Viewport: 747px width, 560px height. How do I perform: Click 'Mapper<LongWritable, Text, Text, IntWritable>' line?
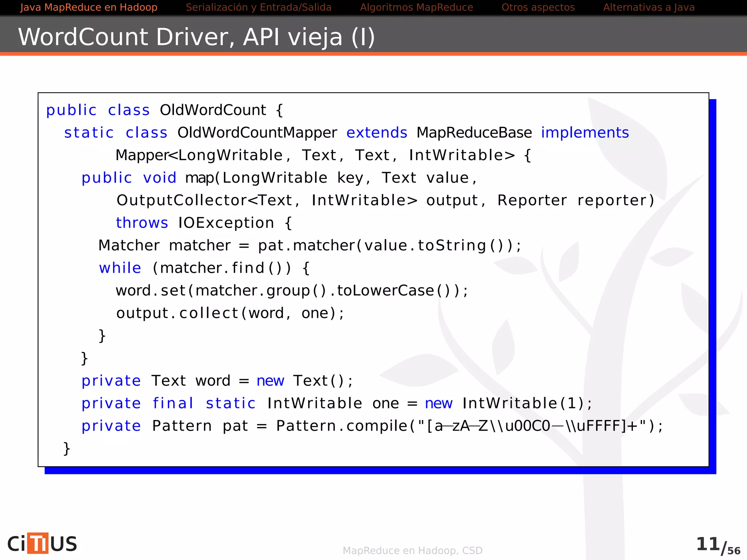[323, 155]
